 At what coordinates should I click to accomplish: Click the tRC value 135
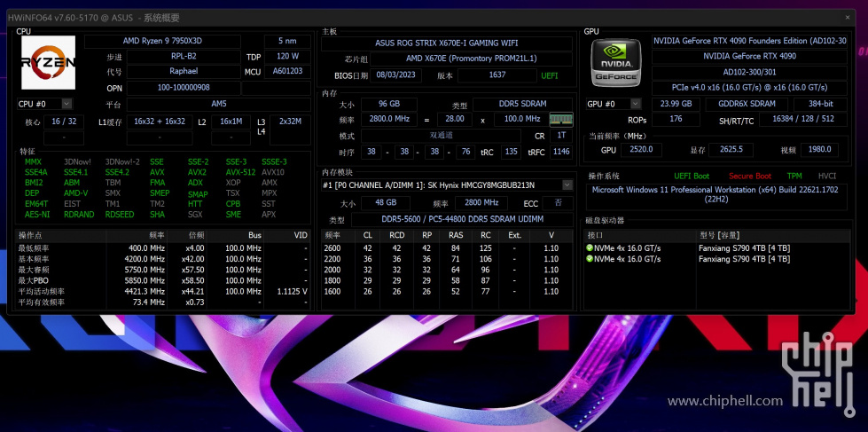tap(511, 152)
